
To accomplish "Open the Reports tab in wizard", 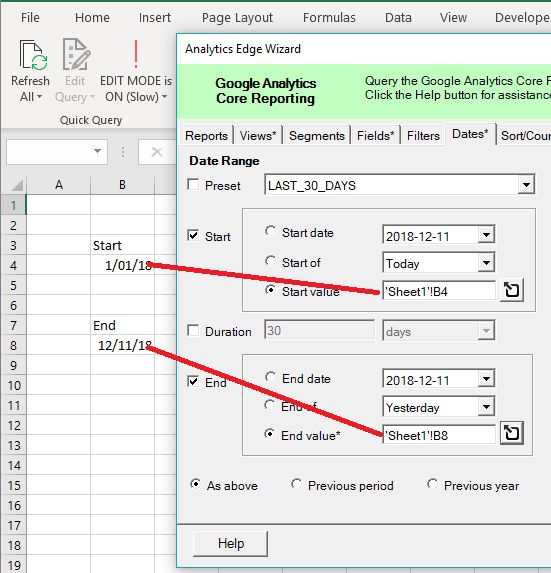I will pyautogui.click(x=206, y=136).
